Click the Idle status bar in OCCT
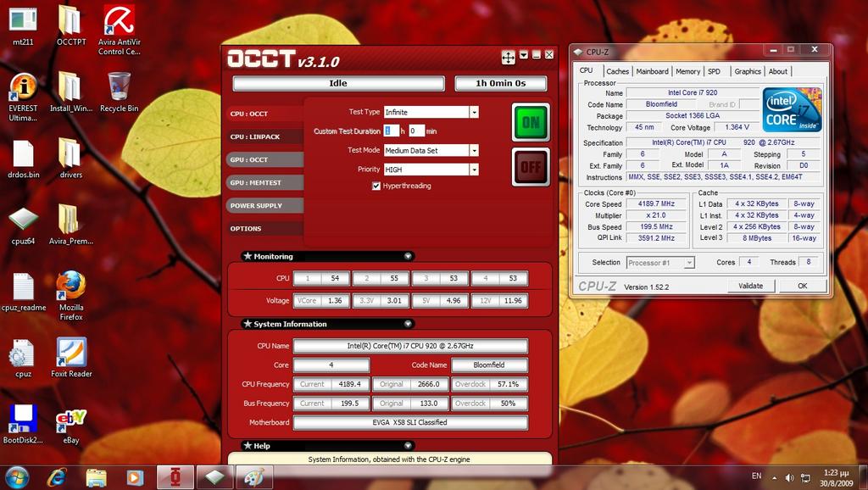Screen dimensions: 868x490 tap(338, 83)
